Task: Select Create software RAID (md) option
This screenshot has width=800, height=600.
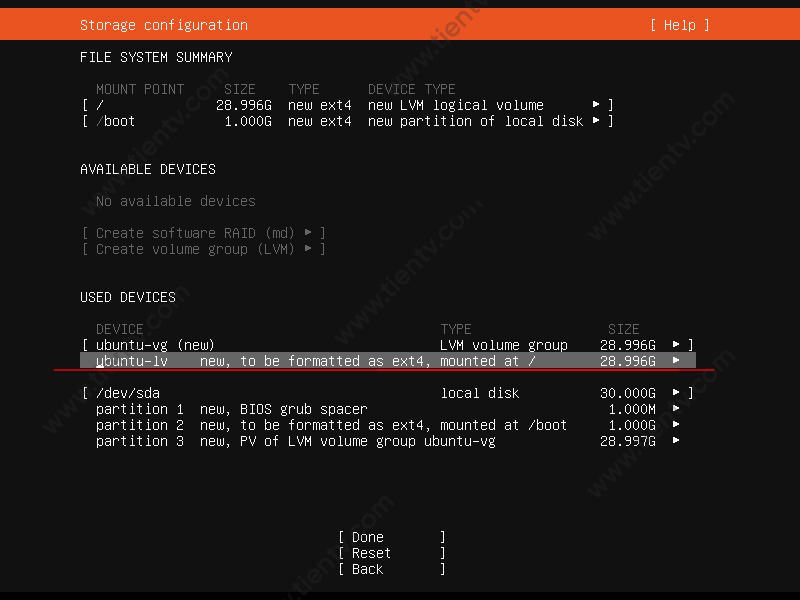Action: (190, 232)
